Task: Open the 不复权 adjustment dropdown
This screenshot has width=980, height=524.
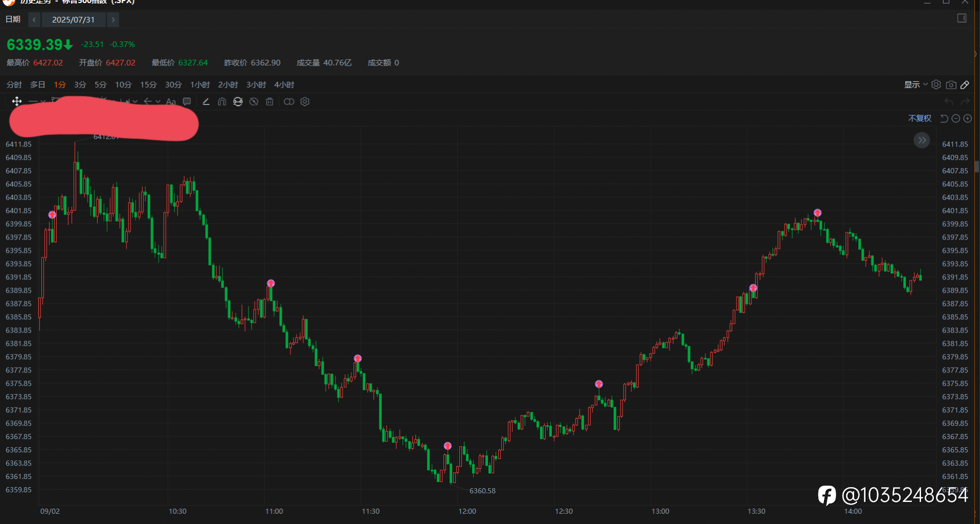Action: coord(920,119)
